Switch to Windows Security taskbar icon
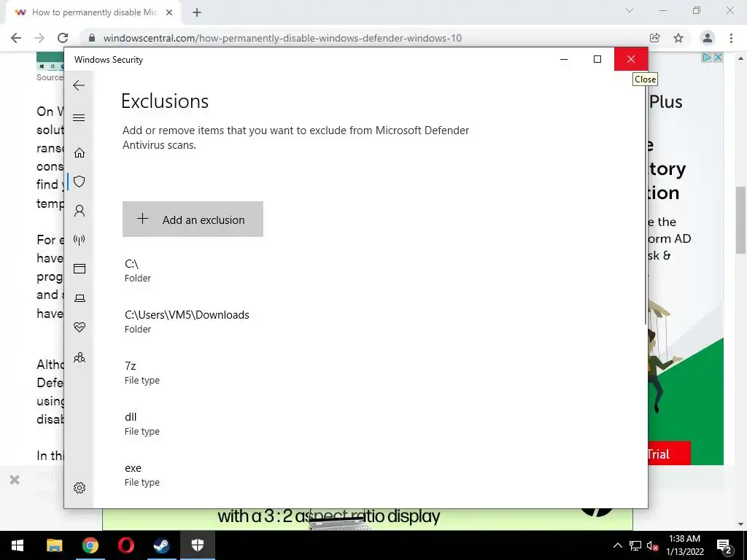Screen dimensions: 747x560 tap(197, 545)
